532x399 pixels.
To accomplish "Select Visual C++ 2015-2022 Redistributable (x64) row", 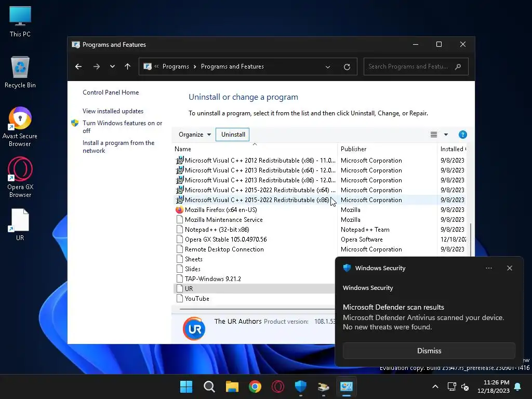I will [321, 190].
